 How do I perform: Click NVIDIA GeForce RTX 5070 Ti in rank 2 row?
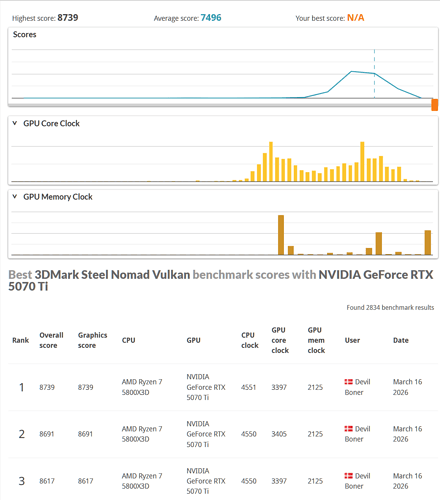coord(206,434)
